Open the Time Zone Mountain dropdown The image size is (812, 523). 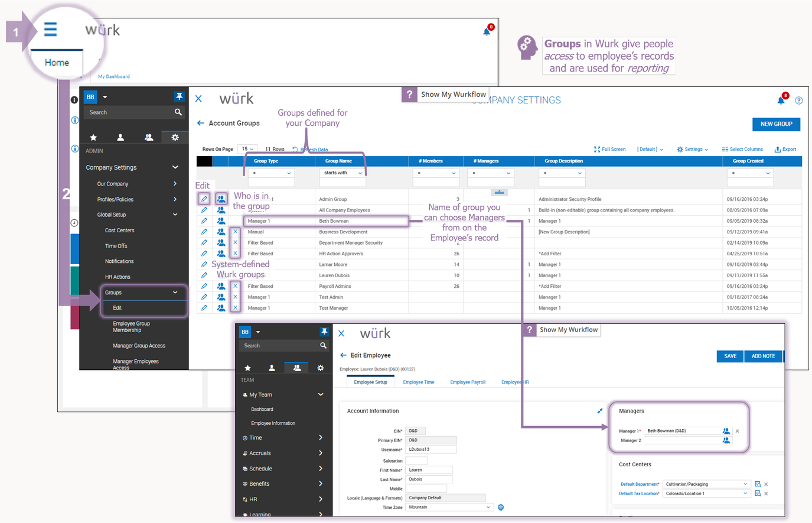[x=449, y=507]
